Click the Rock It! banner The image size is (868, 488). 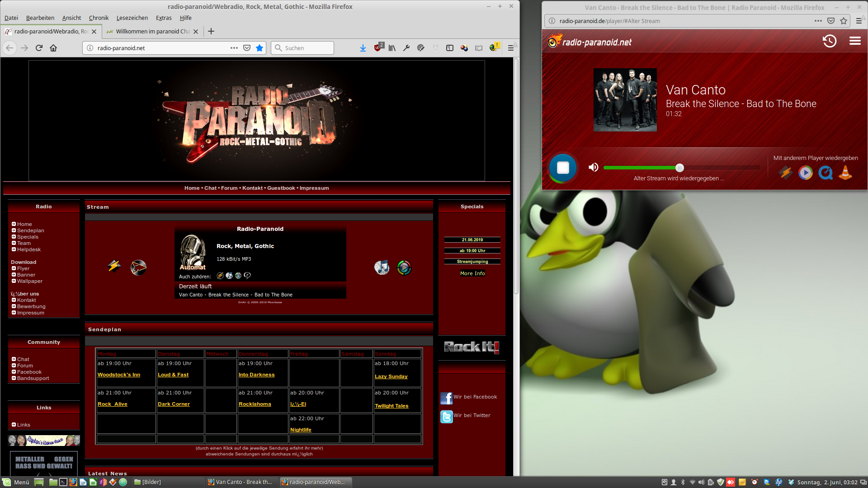472,347
